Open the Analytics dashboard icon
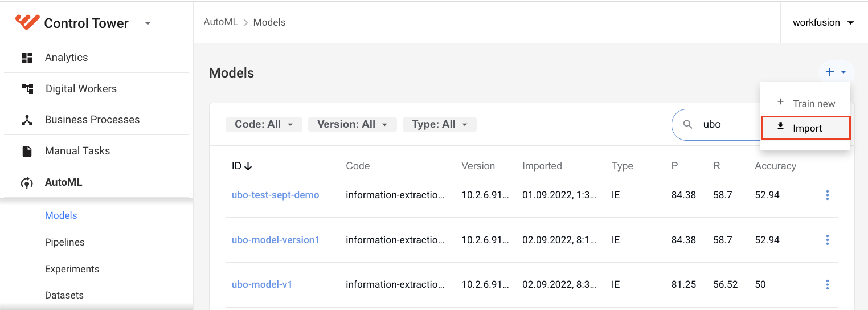Image resolution: width=868 pixels, height=310 pixels. pos(27,58)
